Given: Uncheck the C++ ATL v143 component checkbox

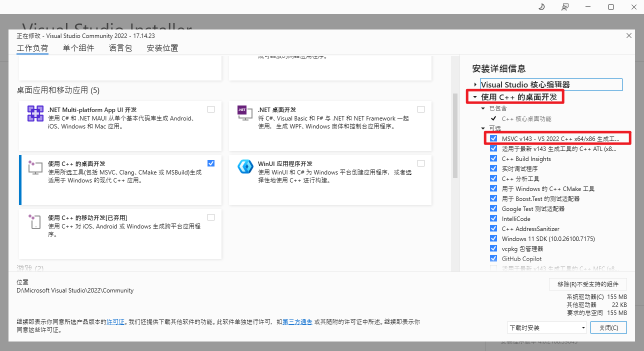Looking at the screenshot, I should pos(494,148).
